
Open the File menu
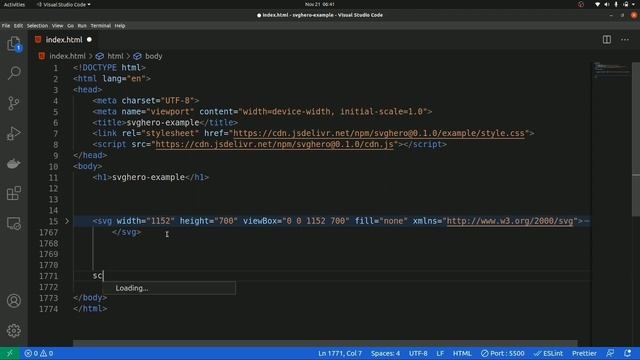(x=6, y=26)
